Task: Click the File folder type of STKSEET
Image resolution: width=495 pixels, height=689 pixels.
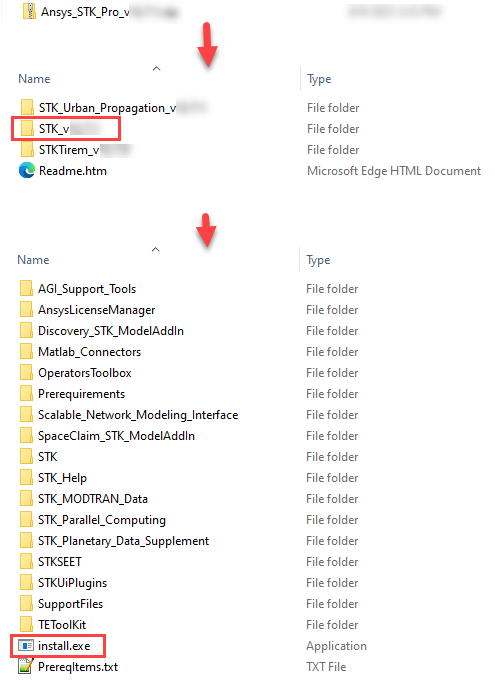Action: click(332, 562)
